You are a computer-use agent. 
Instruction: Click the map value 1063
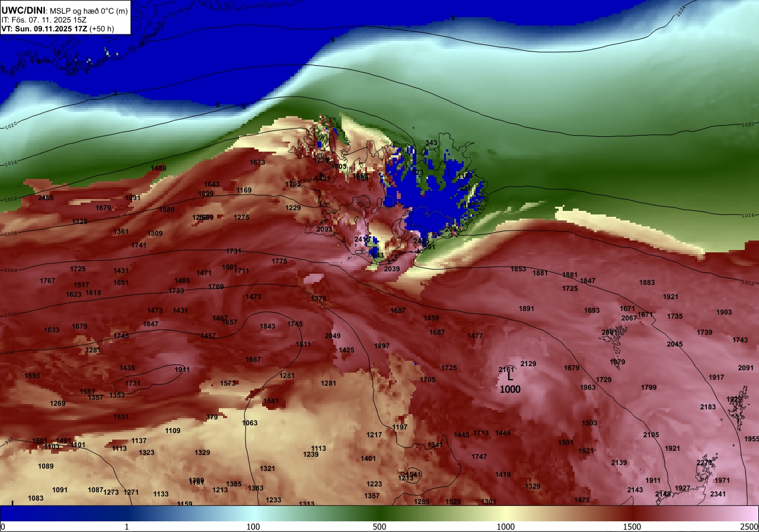tap(250, 423)
